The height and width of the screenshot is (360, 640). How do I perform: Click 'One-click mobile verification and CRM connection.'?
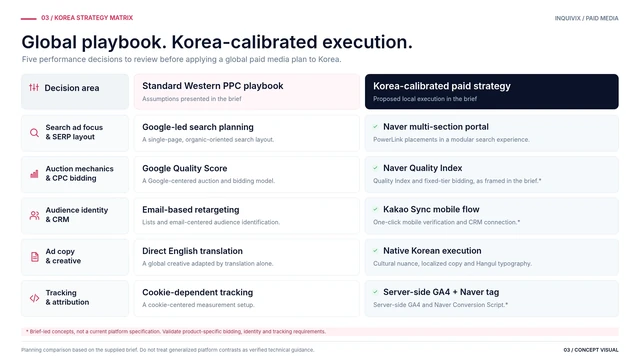click(447, 222)
